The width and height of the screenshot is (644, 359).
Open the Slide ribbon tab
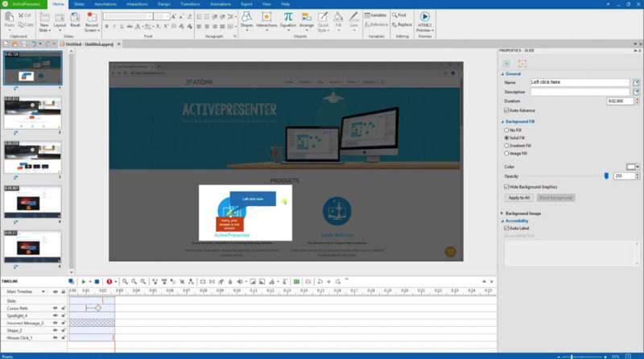click(79, 4)
